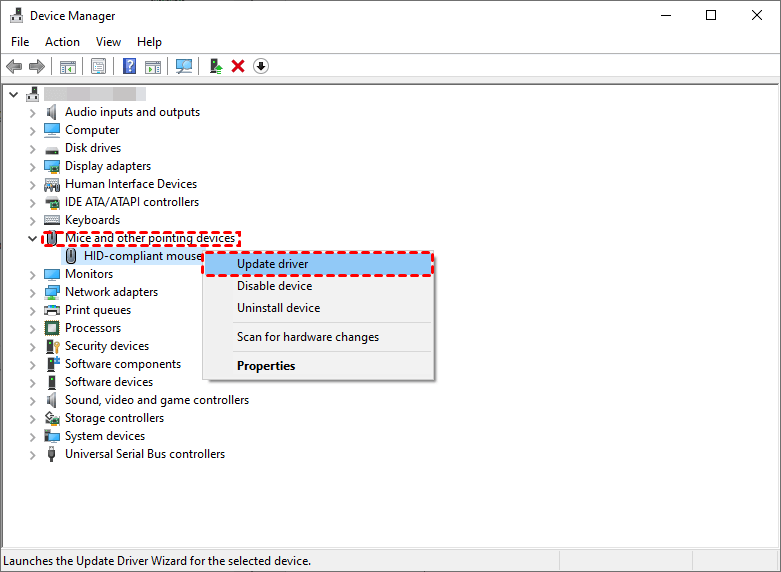The image size is (781, 572).
Task: Click the Keyboards icon
Action: click(52, 220)
